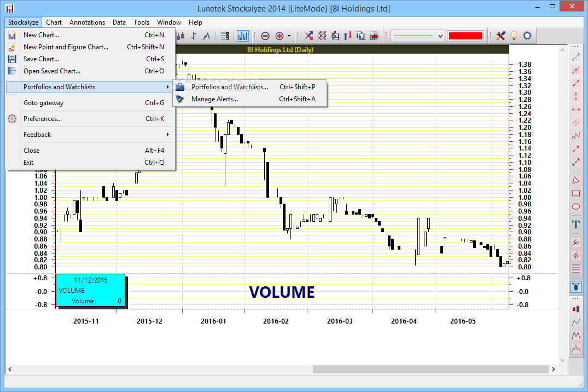
Task: Open Preferences... from the menu
Action: [x=90, y=119]
